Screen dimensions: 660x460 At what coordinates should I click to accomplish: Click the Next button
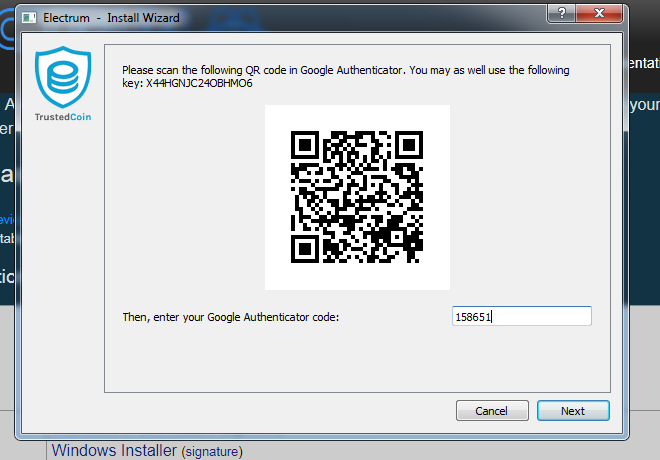573,411
